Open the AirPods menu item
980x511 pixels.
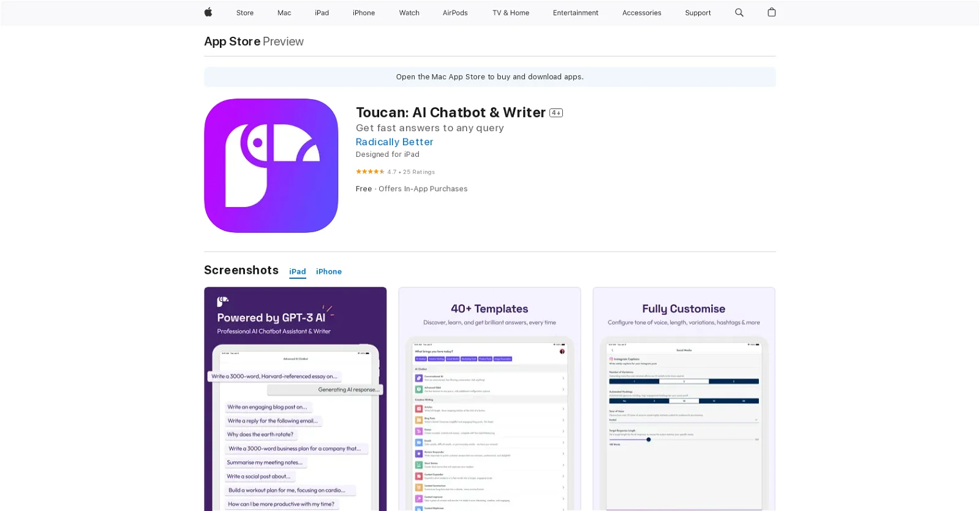click(x=455, y=13)
